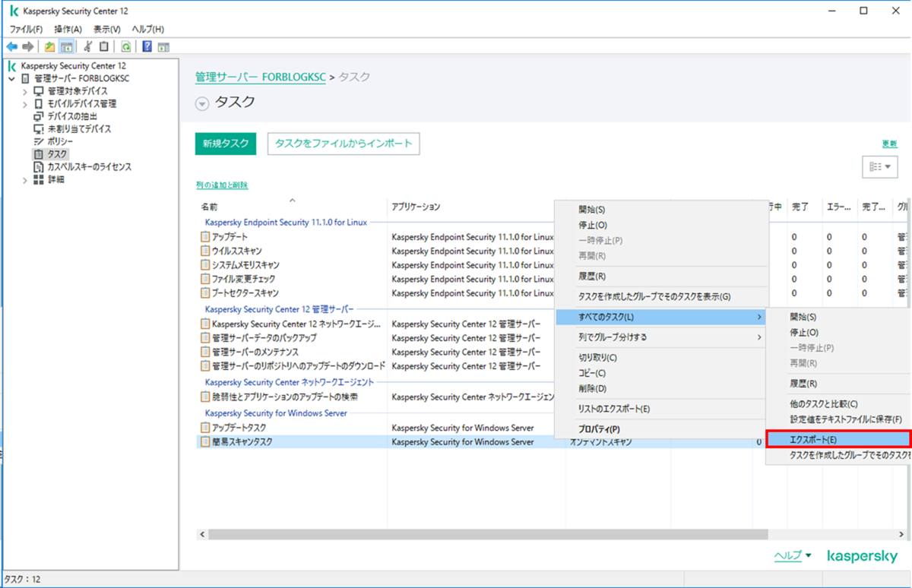912x588 pixels.
Task: Expand the 管理対象デバイス tree node
Action: tap(24, 91)
